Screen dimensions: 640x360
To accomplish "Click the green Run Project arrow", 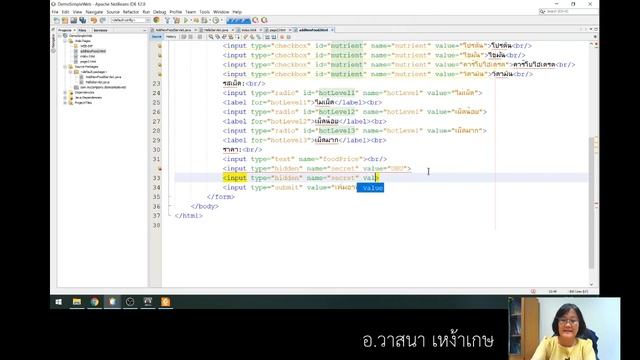I will point(186,20).
